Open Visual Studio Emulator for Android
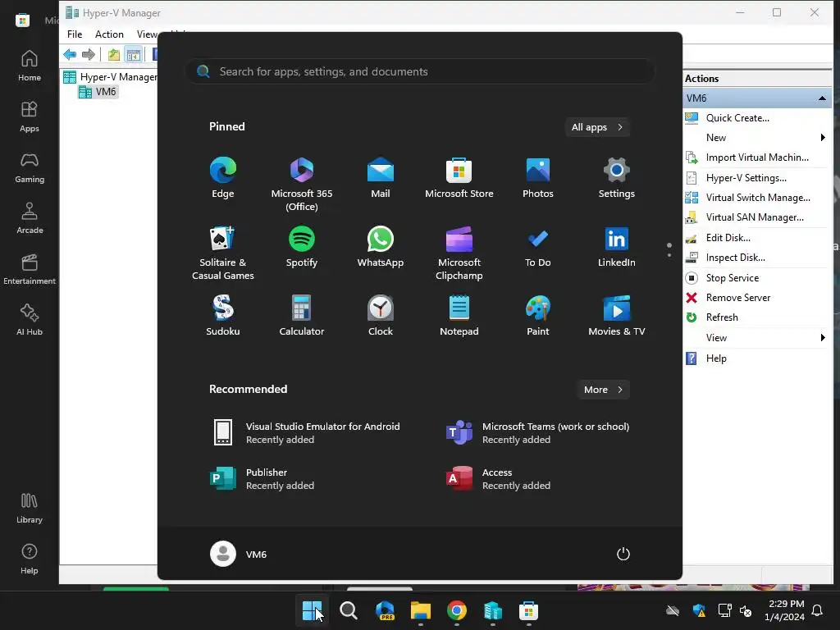 308,433
